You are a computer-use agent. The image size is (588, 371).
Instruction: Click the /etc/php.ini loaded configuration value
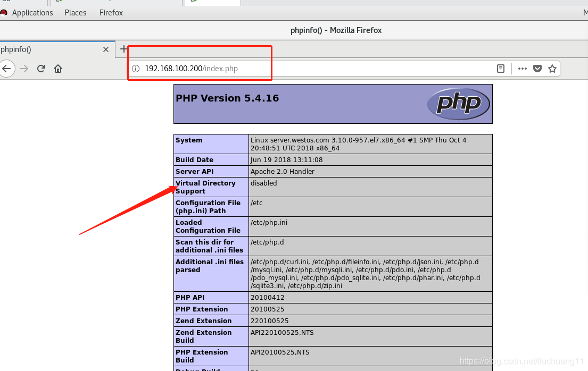[x=269, y=222]
